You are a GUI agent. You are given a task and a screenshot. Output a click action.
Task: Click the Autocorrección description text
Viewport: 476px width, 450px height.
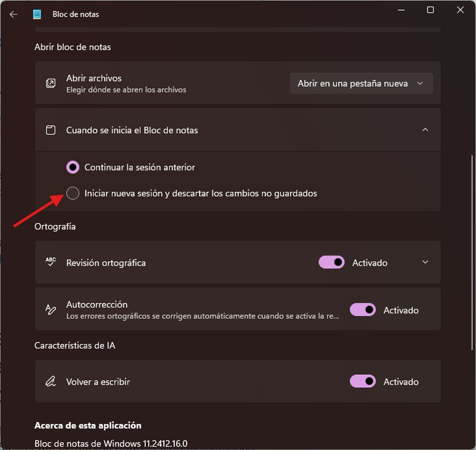click(203, 316)
